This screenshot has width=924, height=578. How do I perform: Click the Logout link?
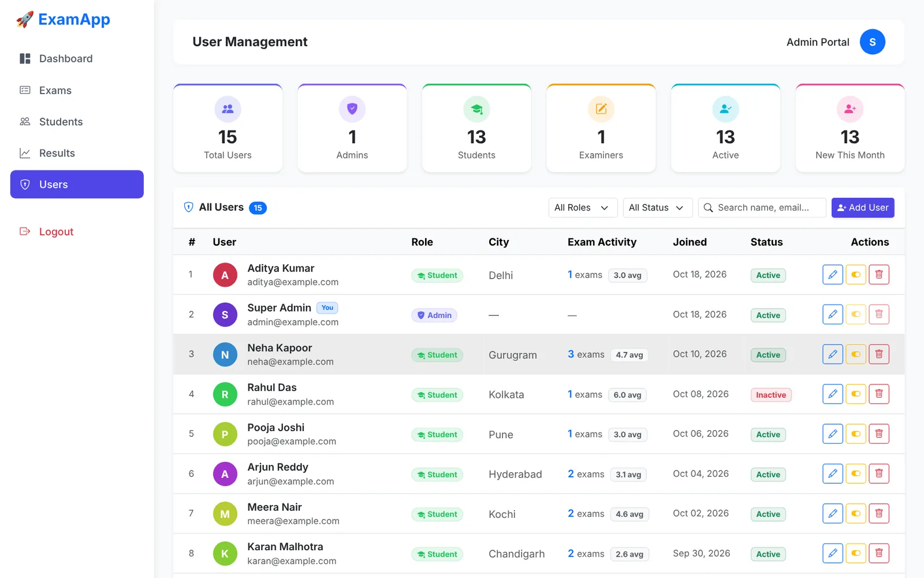(77, 232)
